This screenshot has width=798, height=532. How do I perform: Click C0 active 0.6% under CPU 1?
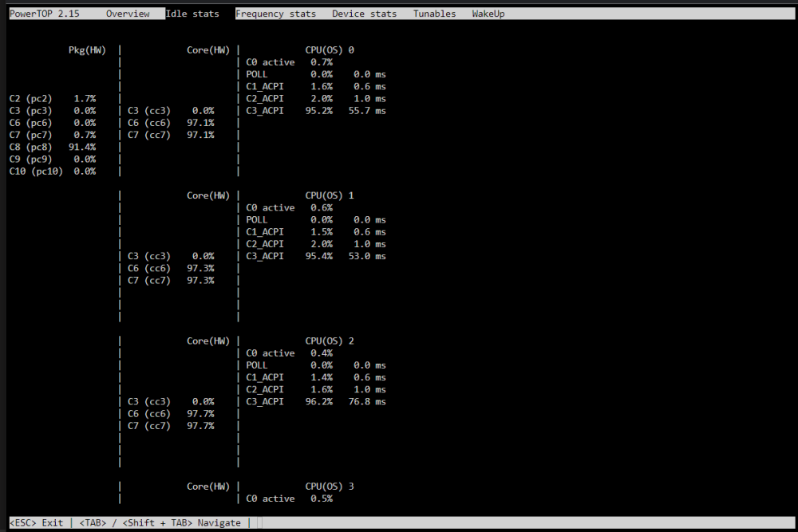289,207
